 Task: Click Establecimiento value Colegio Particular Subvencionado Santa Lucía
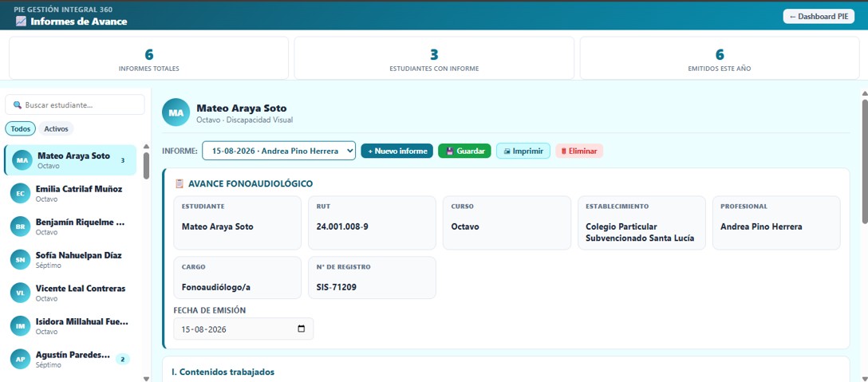pyautogui.click(x=640, y=233)
